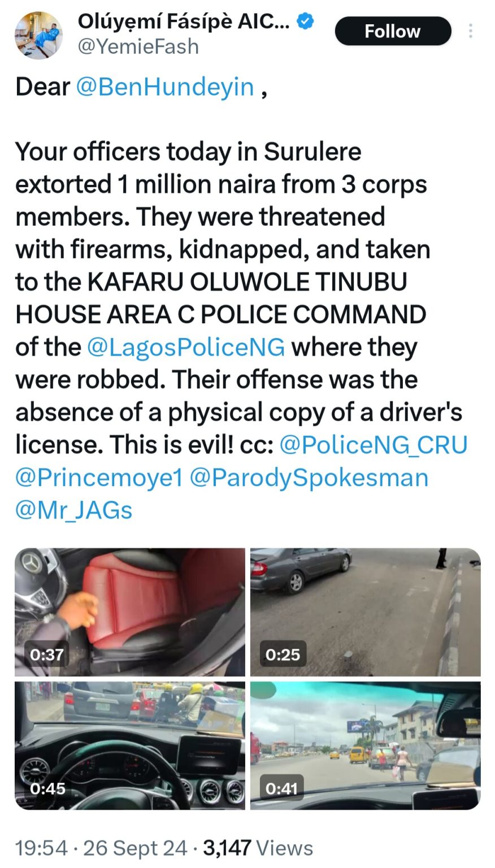Click the Follow button

coord(393,31)
